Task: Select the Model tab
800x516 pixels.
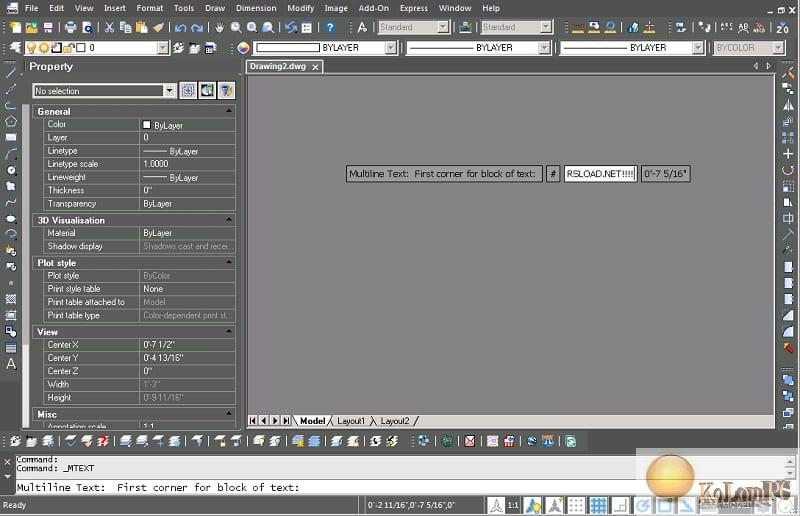Action: pyautogui.click(x=312, y=421)
